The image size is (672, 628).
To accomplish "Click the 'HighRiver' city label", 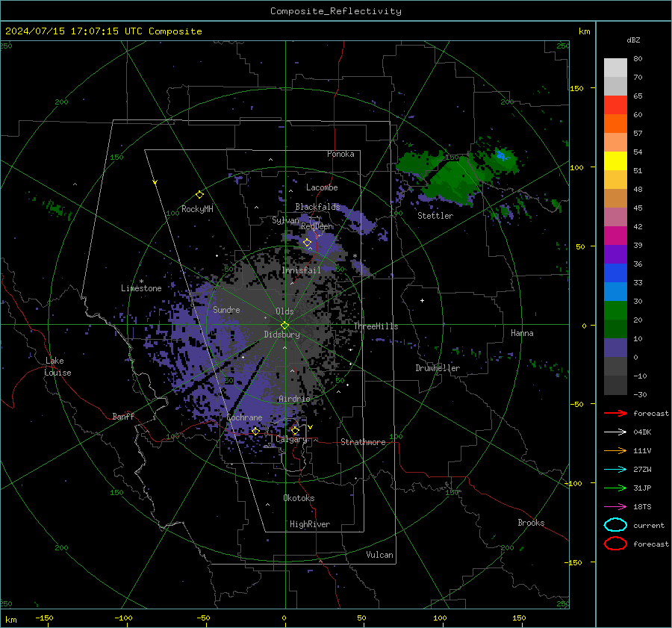I will 310,524.
